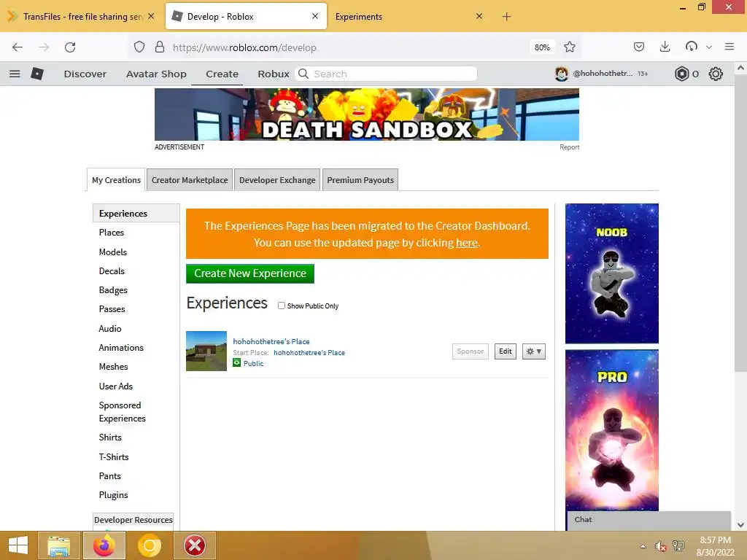Go back with the browser arrow

[x=18, y=47]
